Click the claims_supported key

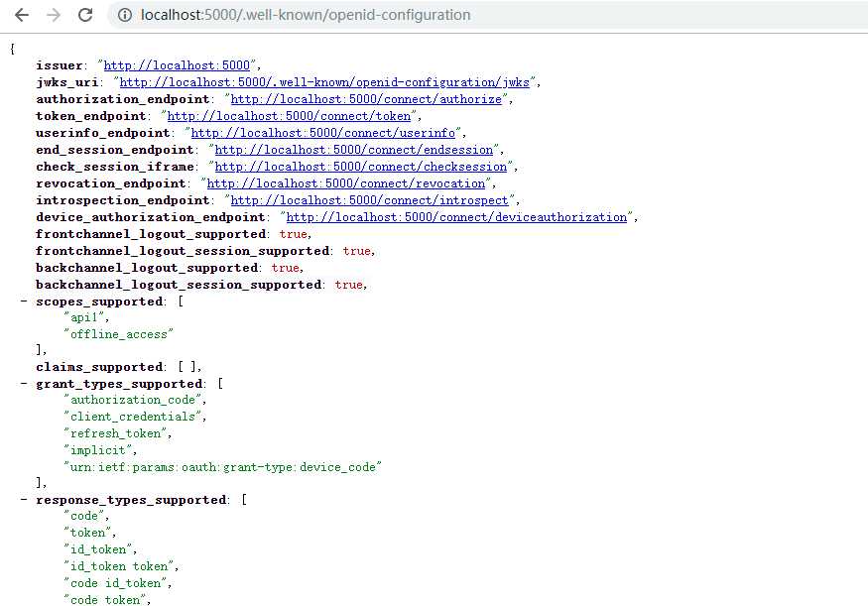point(99,367)
